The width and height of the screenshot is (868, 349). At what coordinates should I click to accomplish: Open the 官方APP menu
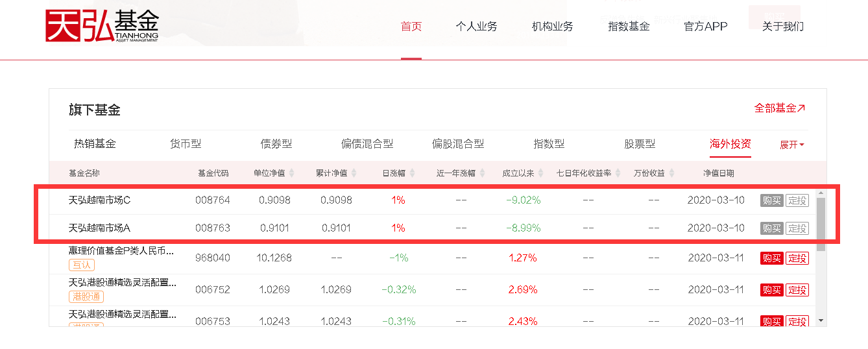[706, 27]
